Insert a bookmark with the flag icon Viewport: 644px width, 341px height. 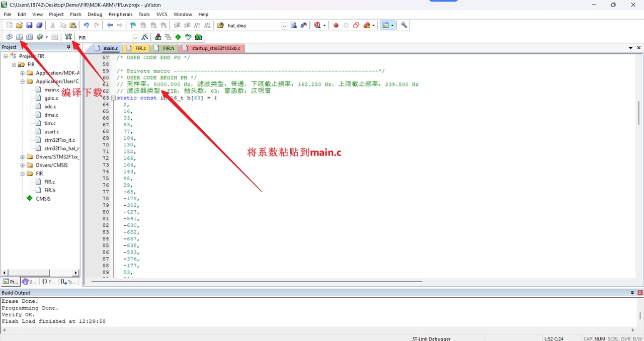tap(133, 25)
